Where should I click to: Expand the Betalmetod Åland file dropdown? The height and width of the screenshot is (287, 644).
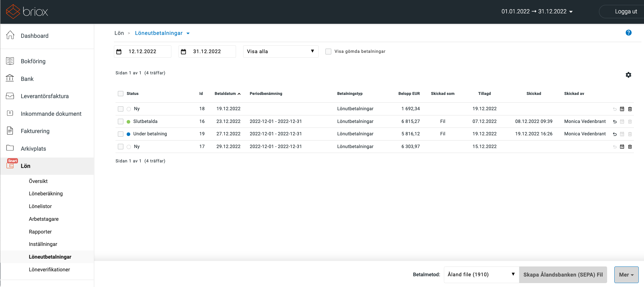point(481,275)
